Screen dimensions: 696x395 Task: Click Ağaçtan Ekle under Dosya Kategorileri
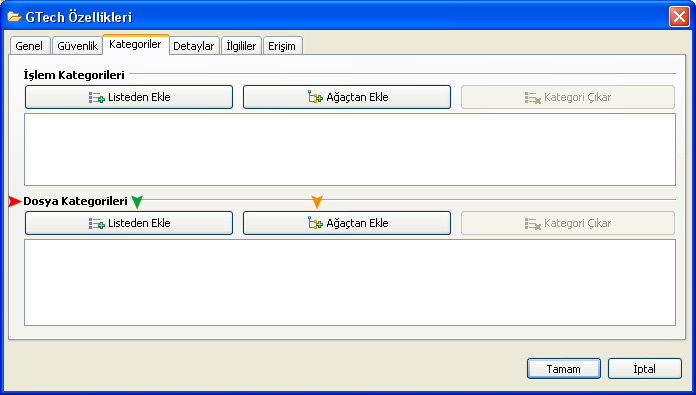pyautogui.click(x=347, y=223)
